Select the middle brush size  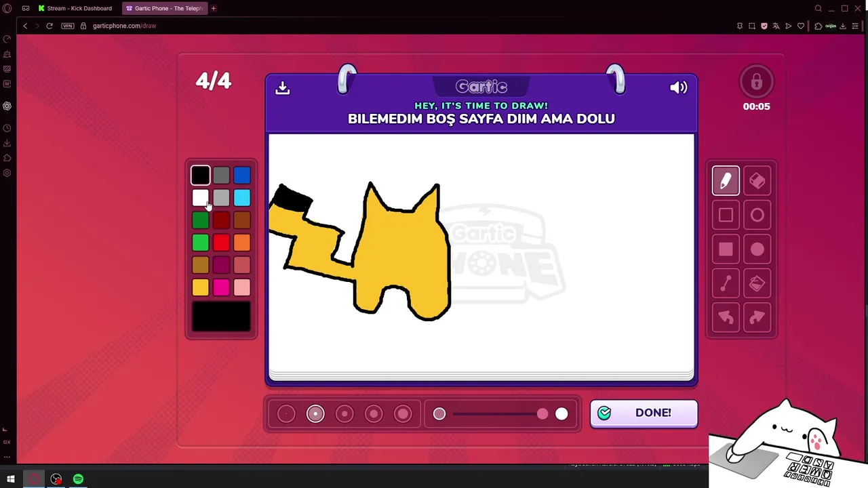[x=344, y=413]
